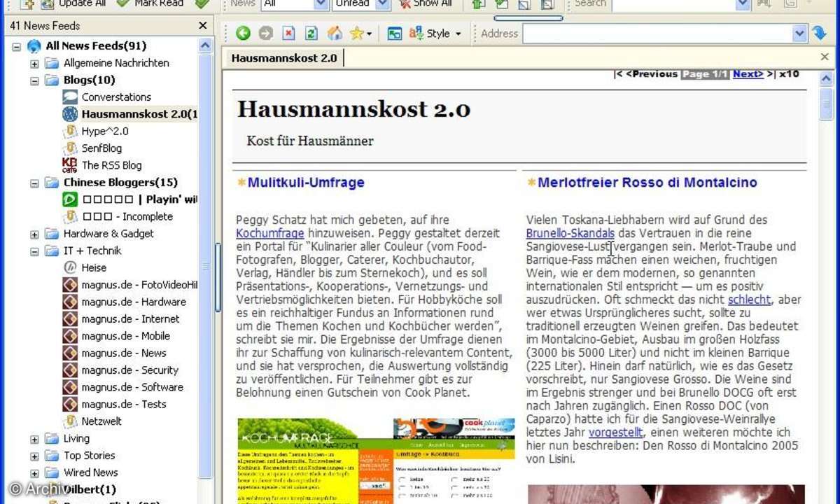840x504 pixels.
Task: Click the blue Go arrow next to Address
Action: (820, 33)
